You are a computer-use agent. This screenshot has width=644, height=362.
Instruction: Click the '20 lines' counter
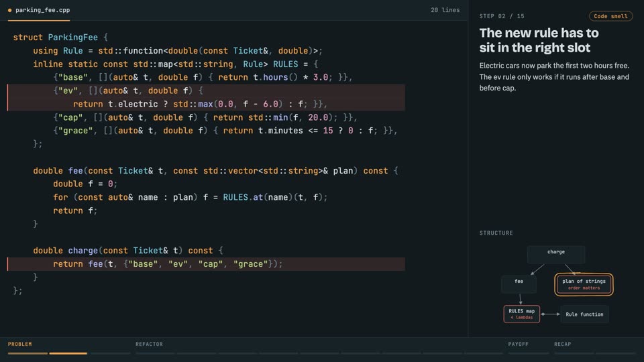pyautogui.click(x=445, y=10)
